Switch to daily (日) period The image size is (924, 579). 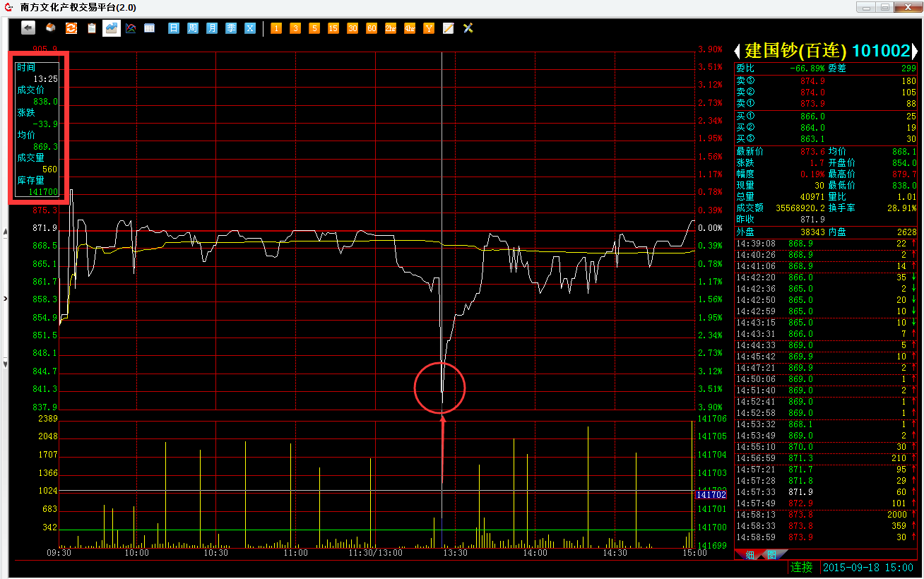174,28
